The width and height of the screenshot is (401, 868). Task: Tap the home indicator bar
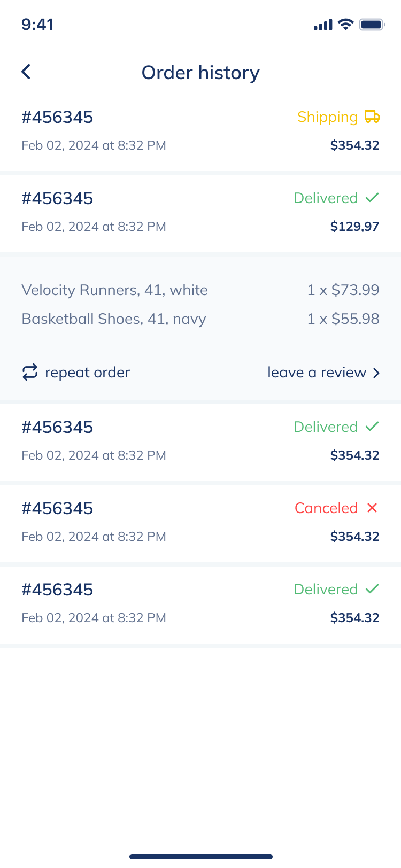pos(200,857)
